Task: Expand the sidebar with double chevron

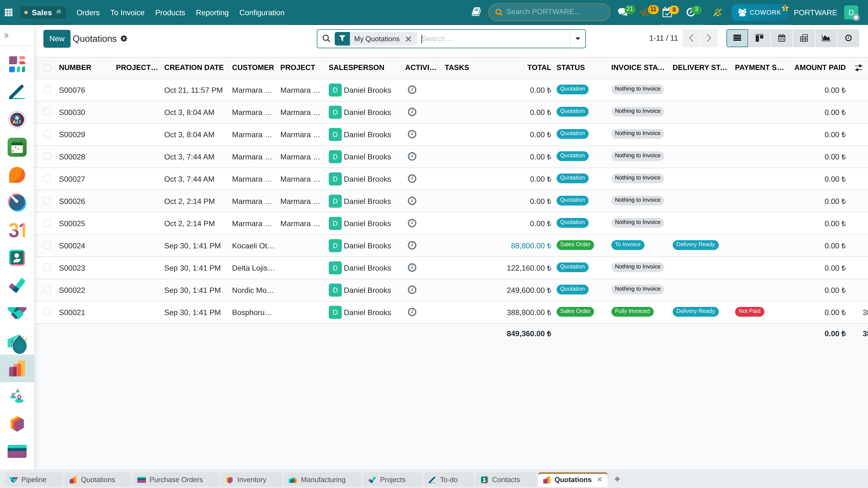Action: [x=7, y=35]
